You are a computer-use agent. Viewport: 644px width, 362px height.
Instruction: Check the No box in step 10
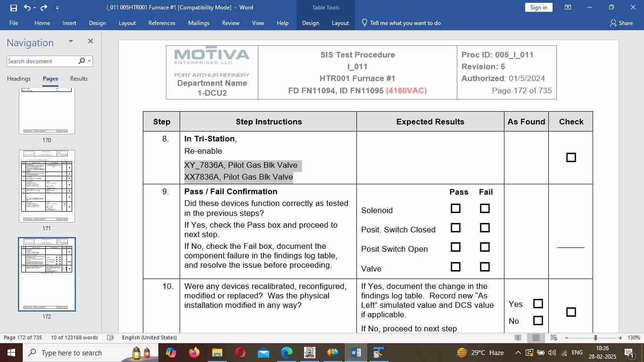(x=538, y=321)
